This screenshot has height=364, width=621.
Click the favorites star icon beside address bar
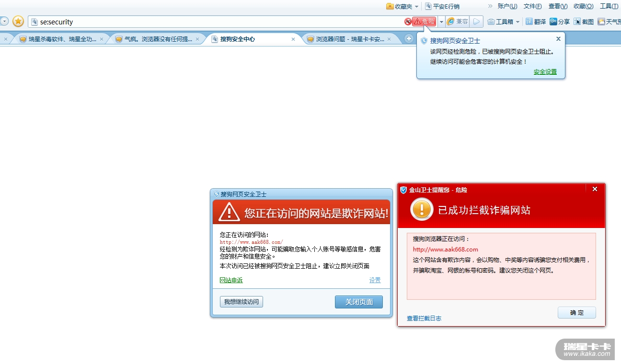pyautogui.click(x=18, y=22)
